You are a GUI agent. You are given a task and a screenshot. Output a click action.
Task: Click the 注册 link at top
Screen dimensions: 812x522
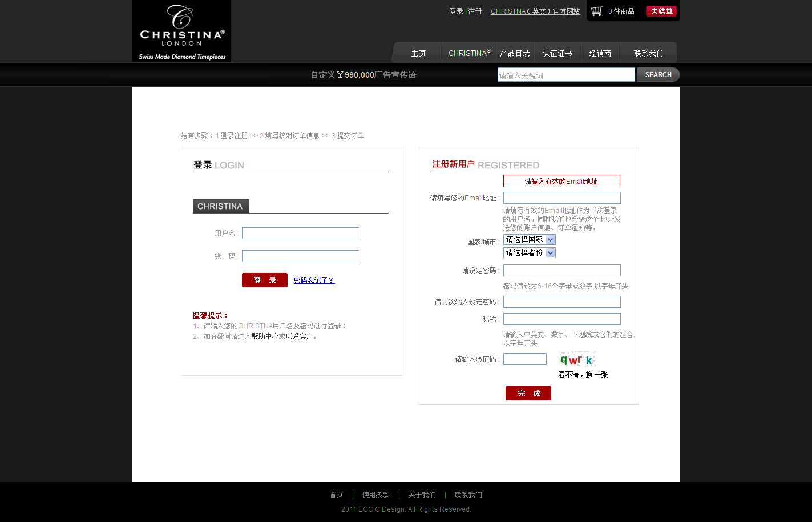[x=475, y=11]
